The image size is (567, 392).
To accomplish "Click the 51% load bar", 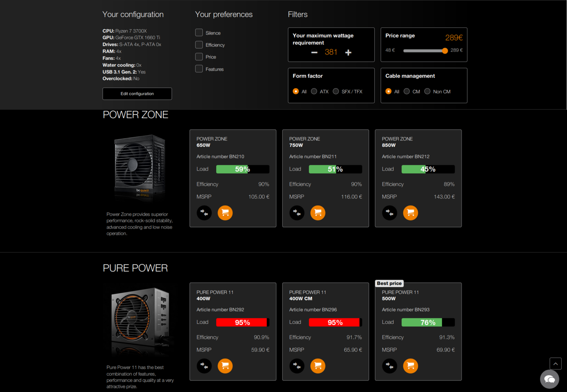I will point(335,169).
